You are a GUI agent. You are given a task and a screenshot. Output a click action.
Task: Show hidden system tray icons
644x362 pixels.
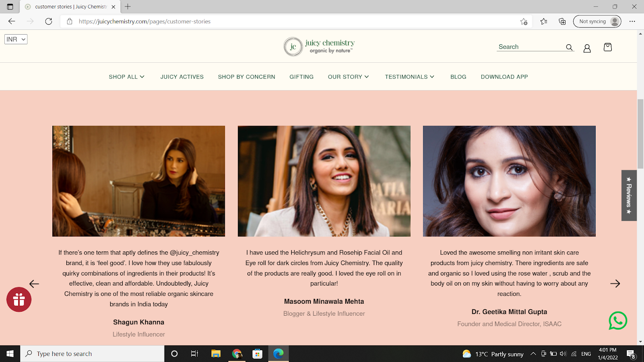pyautogui.click(x=533, y=354)
